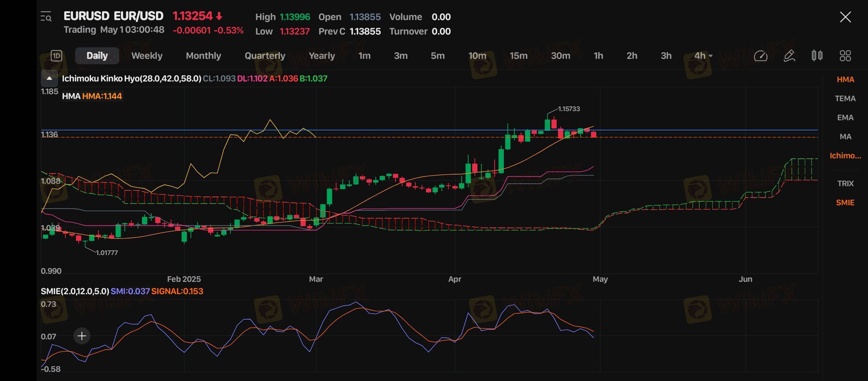The image size is (868, 381).
Task: Toggle the Ichimoku indicator in sidebar
Action: [x=845, y=156]
